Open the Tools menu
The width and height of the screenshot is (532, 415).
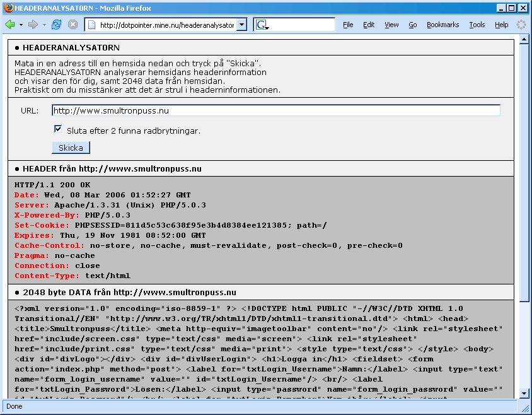(x=477, y=25)
